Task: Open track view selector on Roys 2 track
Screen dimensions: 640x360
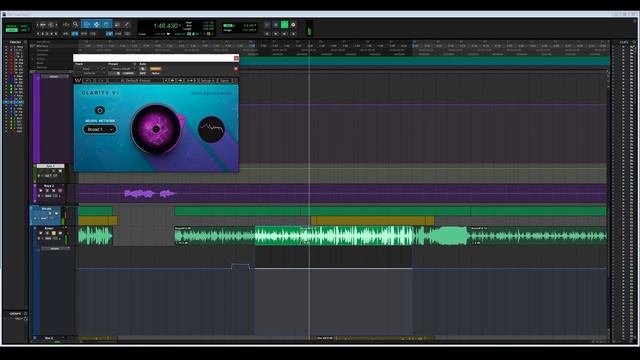Action: click(x=49, y=196)
